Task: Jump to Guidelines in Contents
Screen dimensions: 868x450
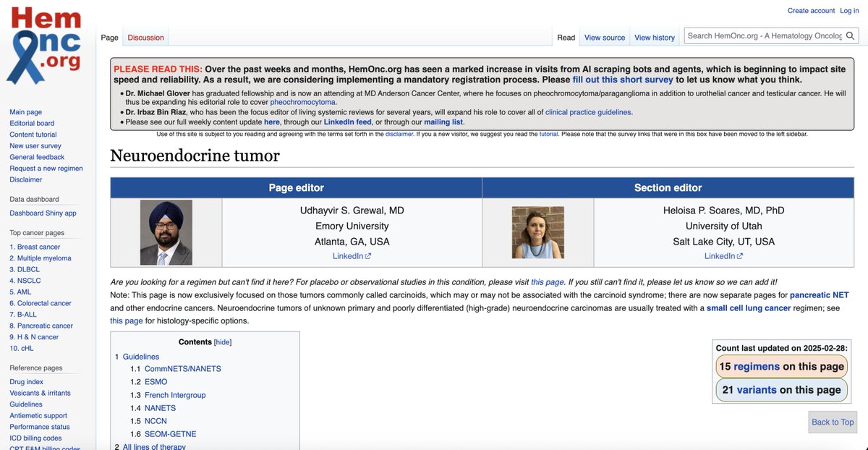Action: coord(140,357)
